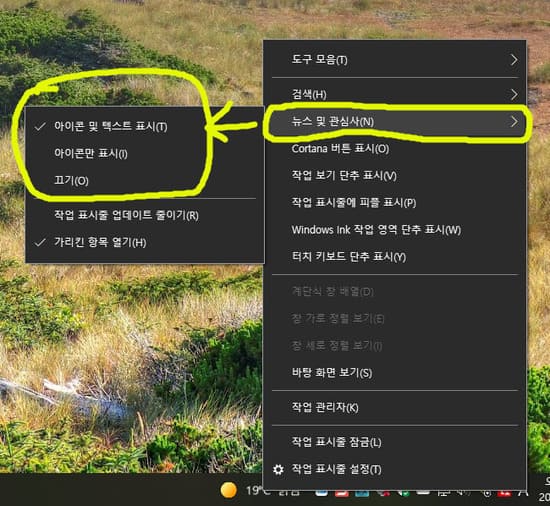Click 바탕 화면 보기(S) menu entry
550x506 pixels.
(395, 372)
